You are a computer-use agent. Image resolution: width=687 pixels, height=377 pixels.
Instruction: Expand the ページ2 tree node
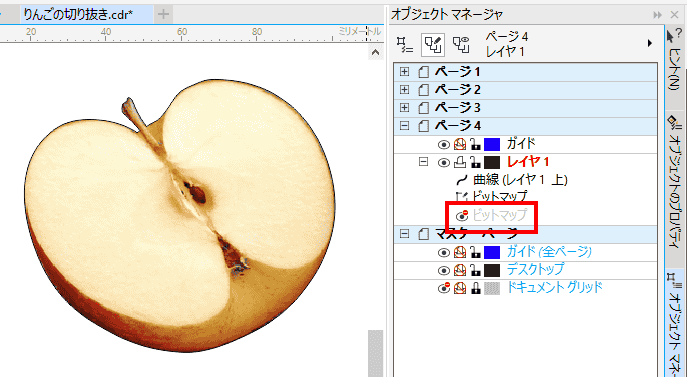(404, 89)
